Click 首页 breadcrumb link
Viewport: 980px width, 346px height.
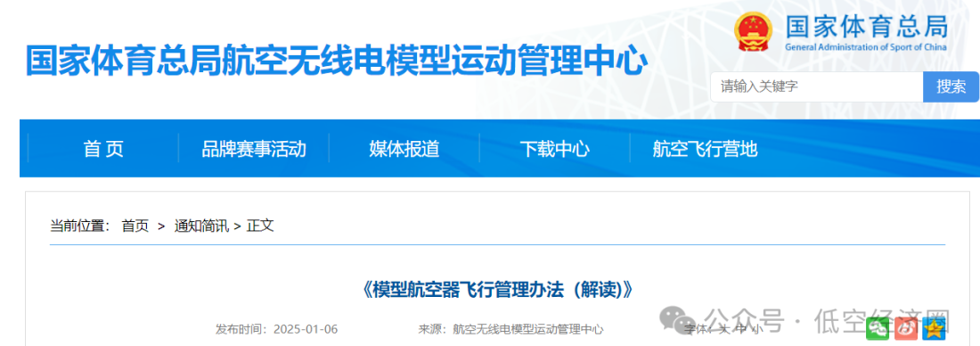[135, 226]
